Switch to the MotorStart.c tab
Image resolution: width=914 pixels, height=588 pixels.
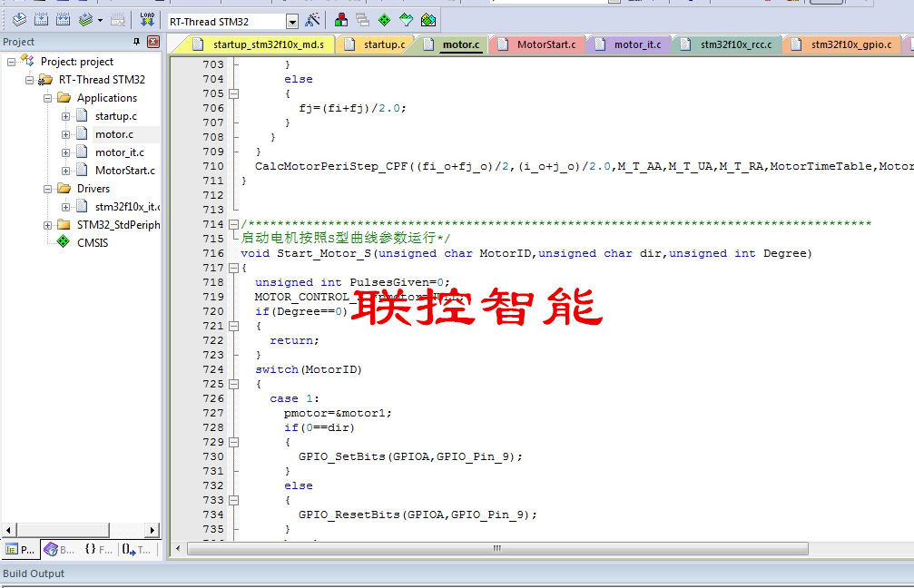(537, 44)
